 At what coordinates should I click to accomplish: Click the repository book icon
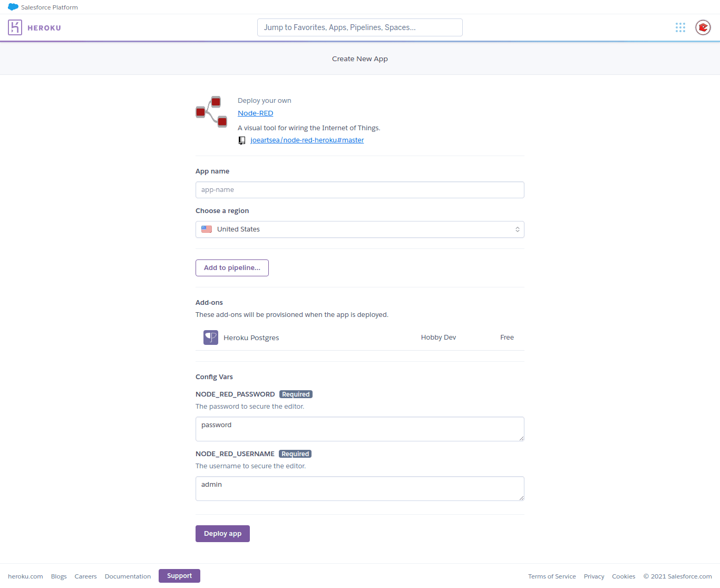(242, 140)
